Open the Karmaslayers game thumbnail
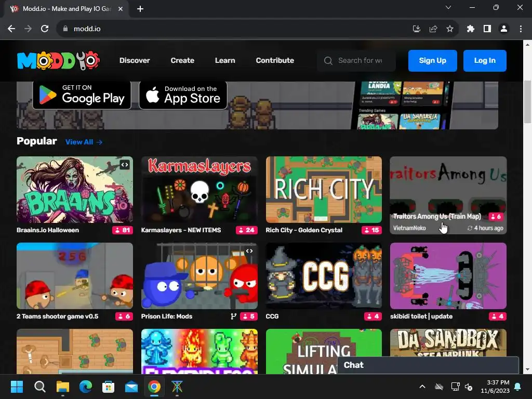The height and width of the screenshot is (399, 532). 199,189
